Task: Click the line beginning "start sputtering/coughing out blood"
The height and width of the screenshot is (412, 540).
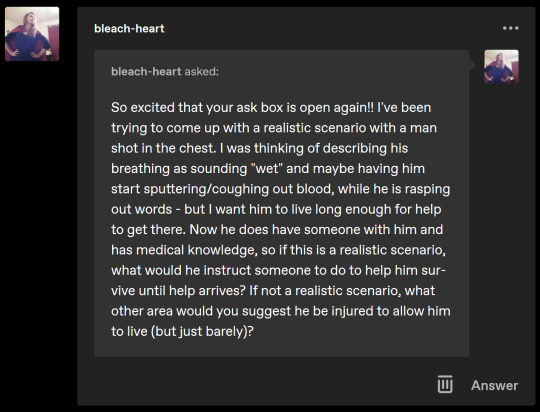Action: pos(280,189)
